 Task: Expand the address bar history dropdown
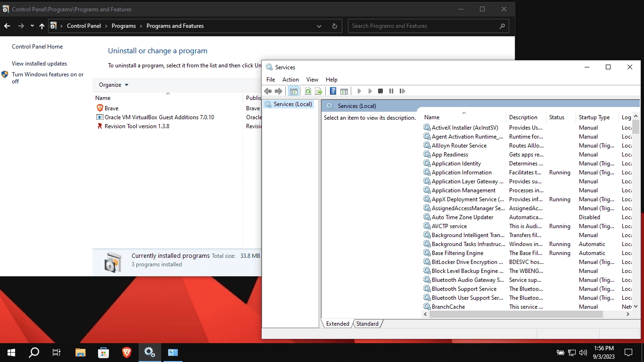coord(319,26)
